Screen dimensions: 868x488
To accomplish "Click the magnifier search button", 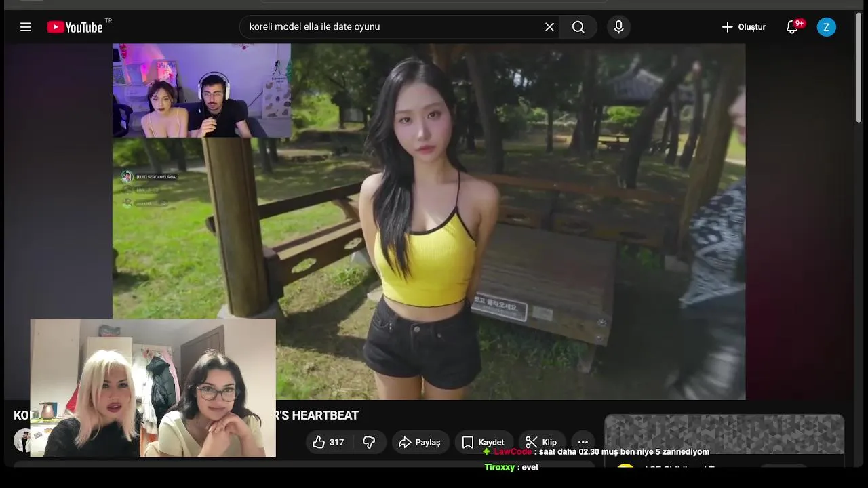I will [x=578, y=27].
